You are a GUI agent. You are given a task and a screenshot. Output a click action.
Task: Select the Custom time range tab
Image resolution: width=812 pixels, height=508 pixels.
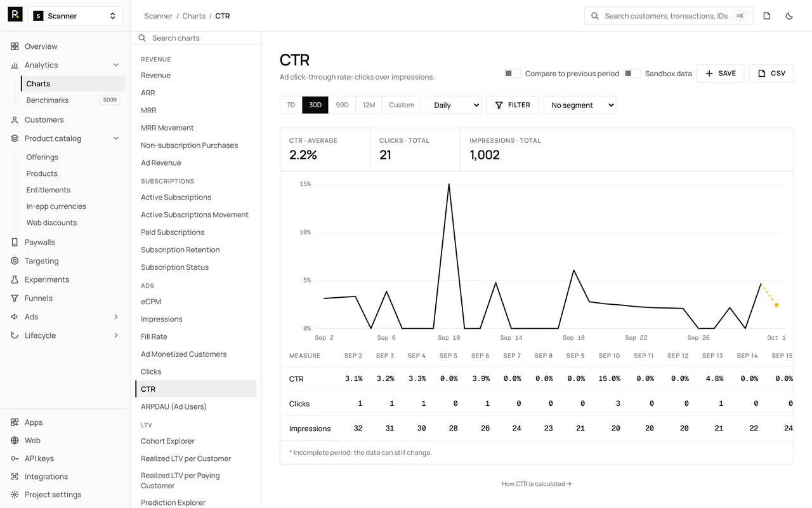[402, 105]
